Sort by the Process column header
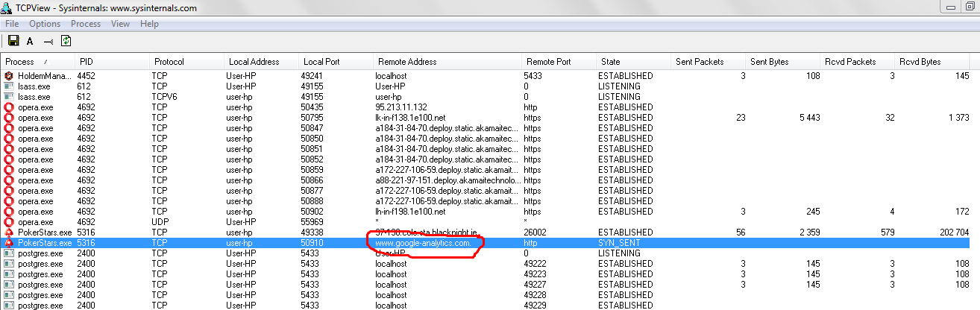Image resolution: width=980 pixels, height=310 pixels. point(37,62)
